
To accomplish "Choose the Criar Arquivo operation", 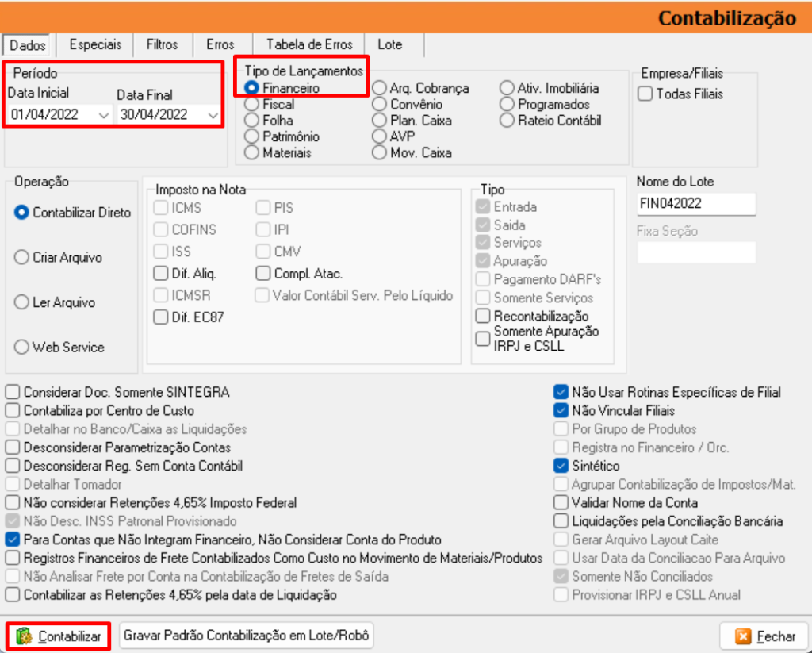I will click(x=22, y=258).
